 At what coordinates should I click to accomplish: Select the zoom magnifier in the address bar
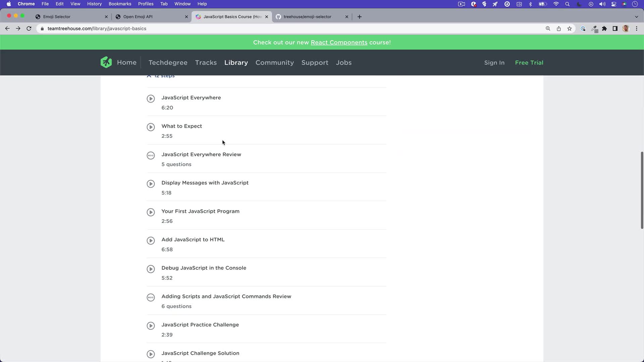click(x=548, y=28)
